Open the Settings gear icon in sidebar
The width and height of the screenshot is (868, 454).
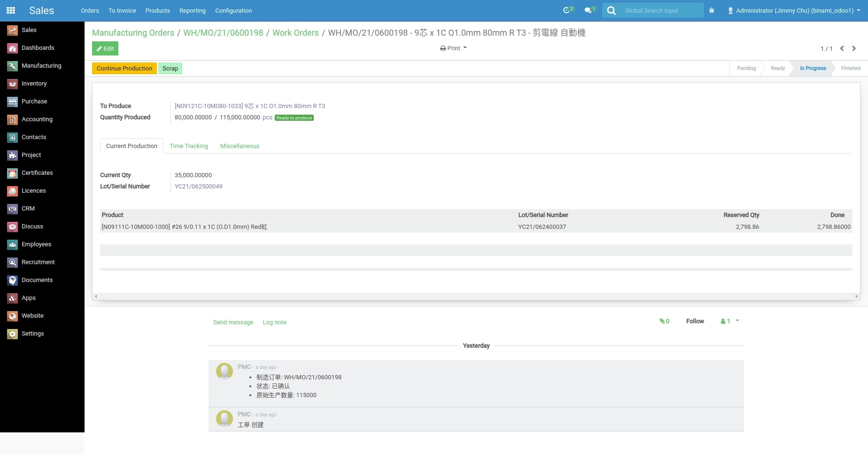pos(13,334)
